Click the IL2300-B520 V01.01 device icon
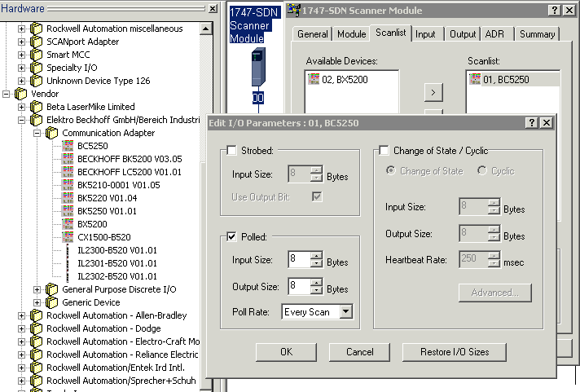This screenshot has width=580, height=392. [68, 250]
